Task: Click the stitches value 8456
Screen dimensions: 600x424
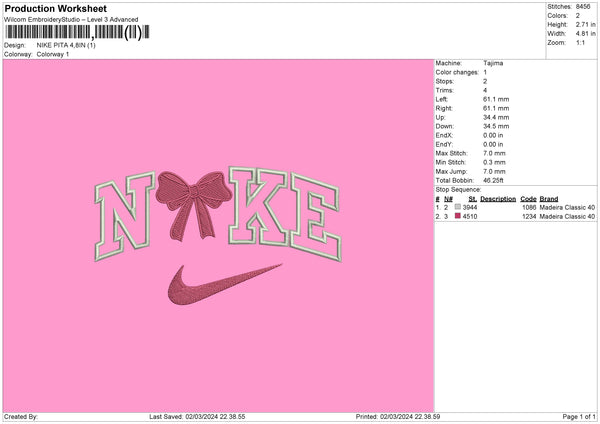Action: pos(583,7)
